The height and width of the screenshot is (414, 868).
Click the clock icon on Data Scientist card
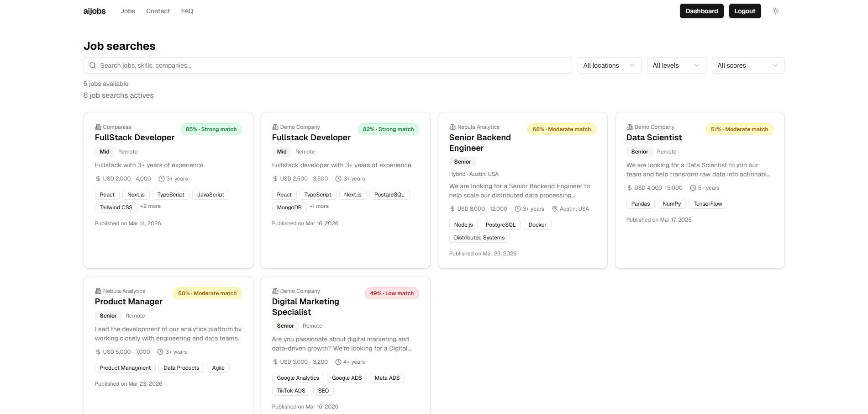(x=693, y=188)
